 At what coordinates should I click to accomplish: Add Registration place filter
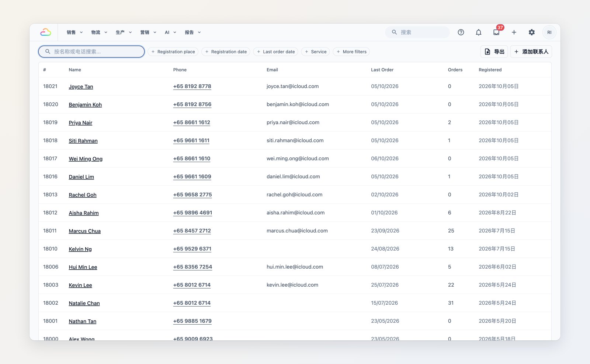coord(173,52)
